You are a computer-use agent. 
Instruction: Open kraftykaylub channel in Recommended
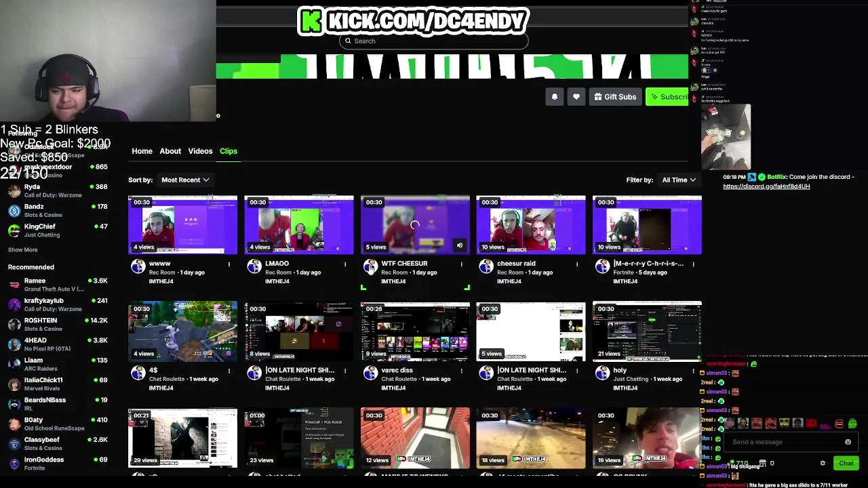(58, 304)
